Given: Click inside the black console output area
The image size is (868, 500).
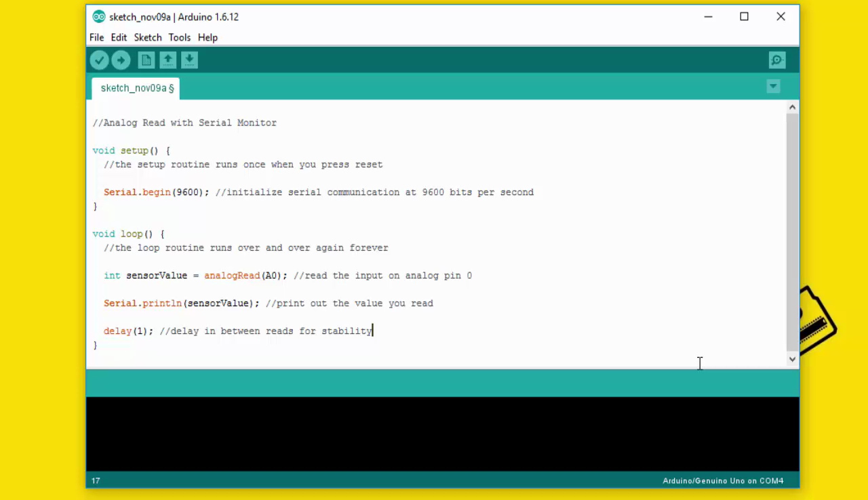Looking at the screenshot, I should pos(442,434).
